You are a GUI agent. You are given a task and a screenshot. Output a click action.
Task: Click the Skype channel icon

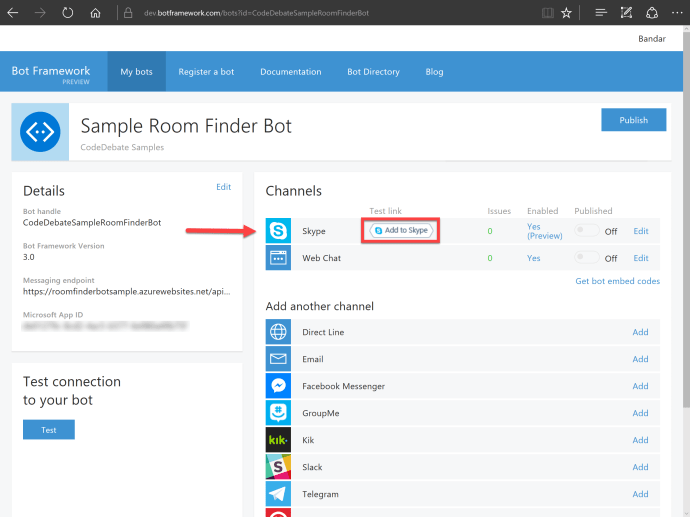(x=278, y=231)
